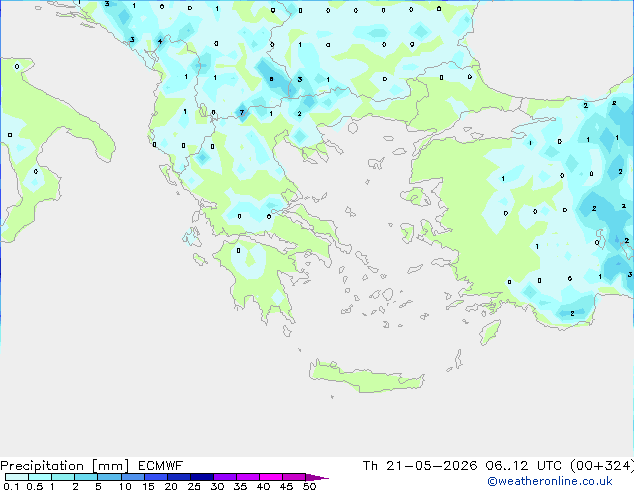The height and width of the screenshot is (490, 634).
Task: Click the legend swatch between 30 and 35
Action: point(225,477)
